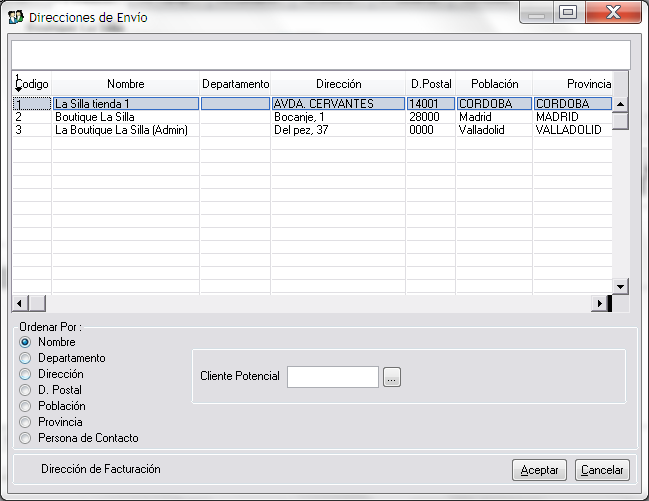649x501 pixels.
Task: Click the empty search box above the grid
Action: click(321, 55)
